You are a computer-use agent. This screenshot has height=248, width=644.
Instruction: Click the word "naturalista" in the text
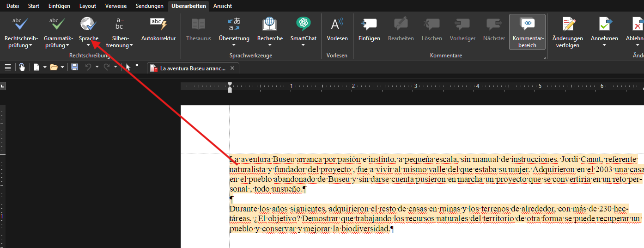(x=248, y=169)
